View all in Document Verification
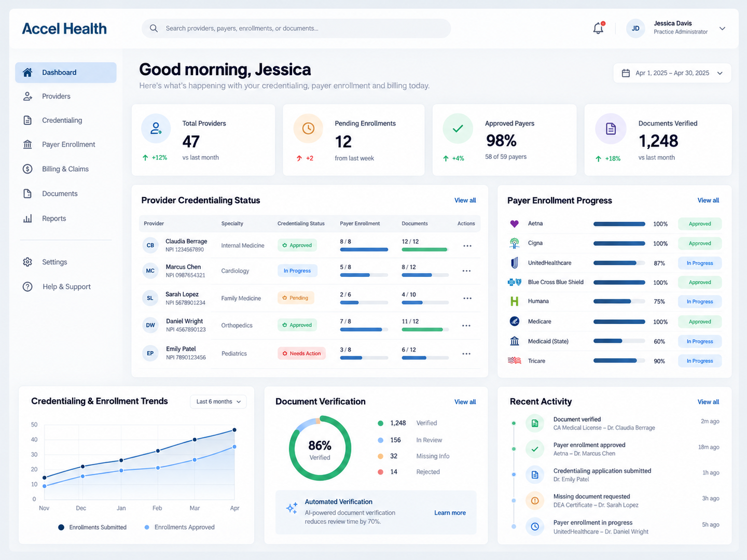The height and width of the screenshot is (560, 747). (x=465, y=402)
